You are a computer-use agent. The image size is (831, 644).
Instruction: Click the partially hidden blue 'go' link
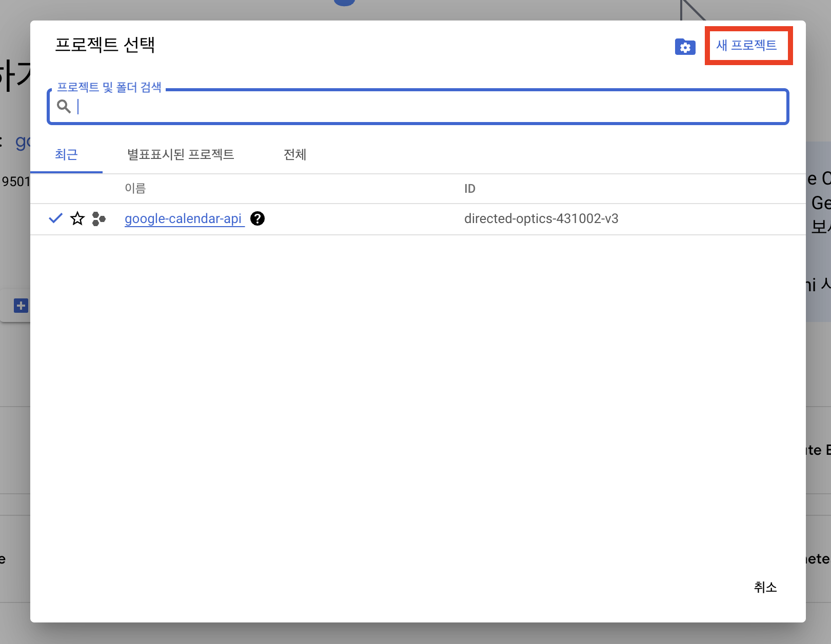pyautogui.click(x=23, y=141)
